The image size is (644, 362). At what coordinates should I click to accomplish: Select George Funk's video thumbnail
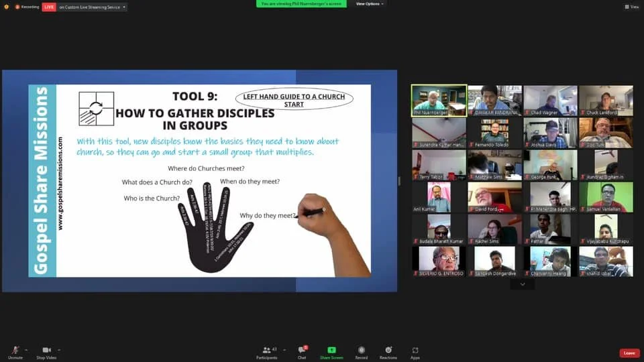click(550, 165)
